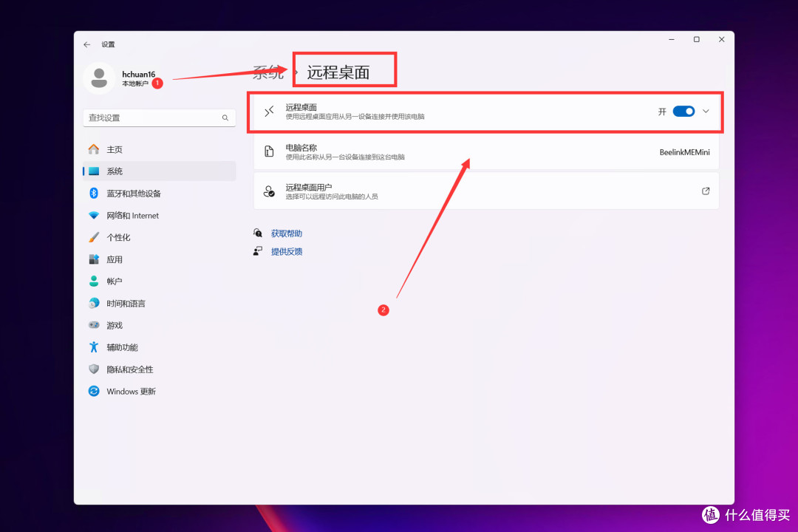Turn off the 远程桌面 toggle switch

[x=683, y=112]
